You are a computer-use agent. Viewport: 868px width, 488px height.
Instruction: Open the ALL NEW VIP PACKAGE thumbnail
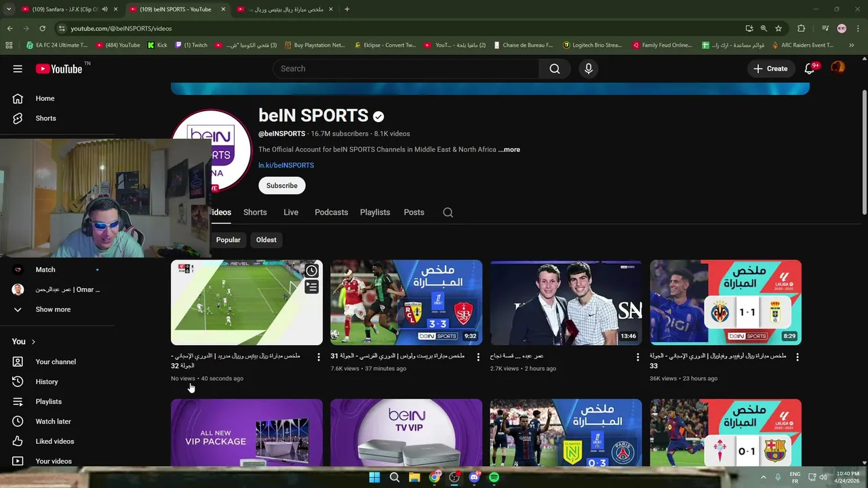point(247,432)
